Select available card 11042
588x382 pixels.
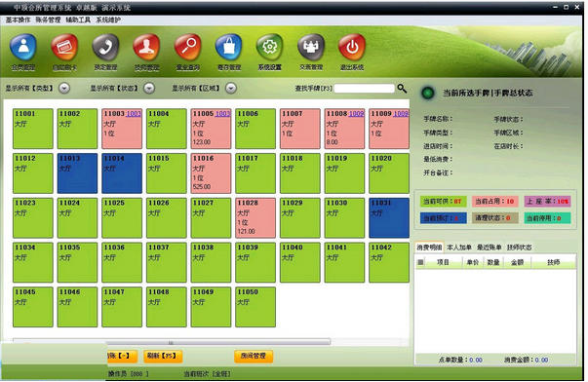[x=389, y=262]
